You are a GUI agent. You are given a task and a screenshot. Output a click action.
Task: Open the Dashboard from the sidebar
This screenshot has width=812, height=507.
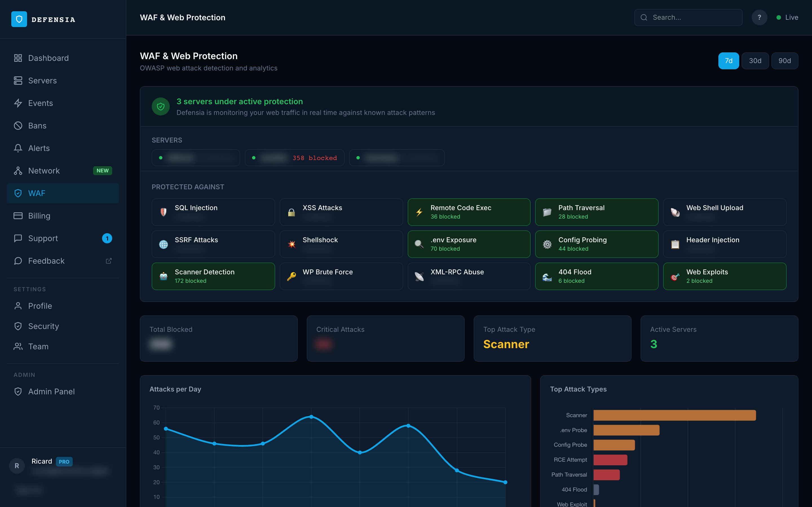pyautogui.click(x=48, y=58)
